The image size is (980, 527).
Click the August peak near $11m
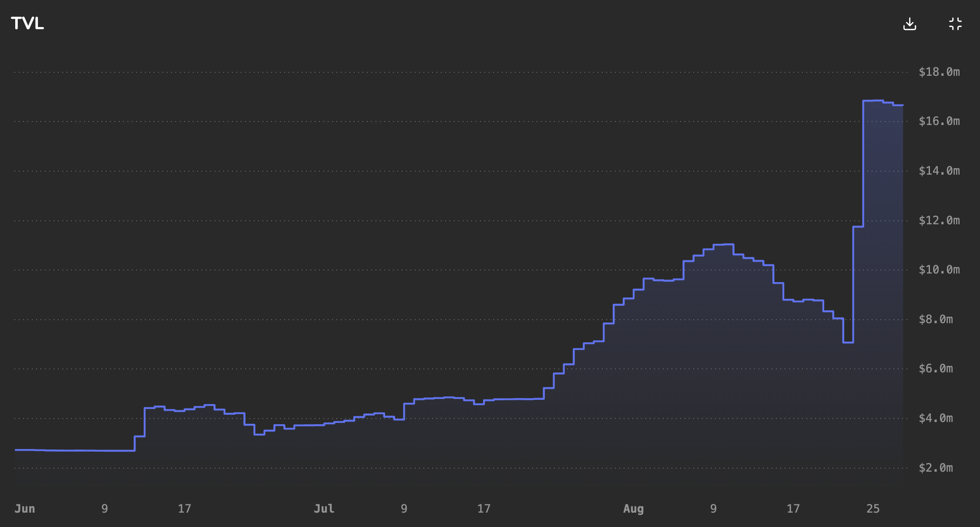724,244
